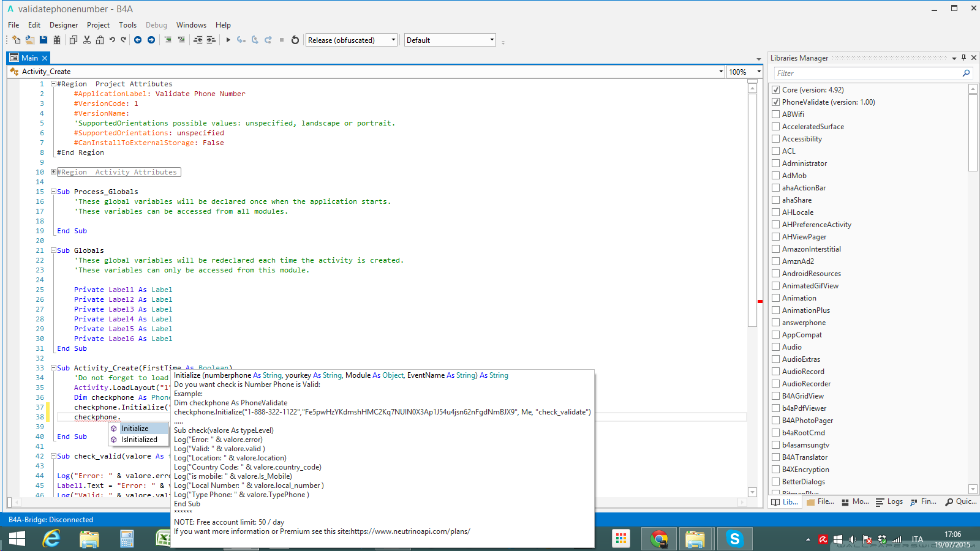Open the Release (obfuscated) build dropdown

coord(393,40)
